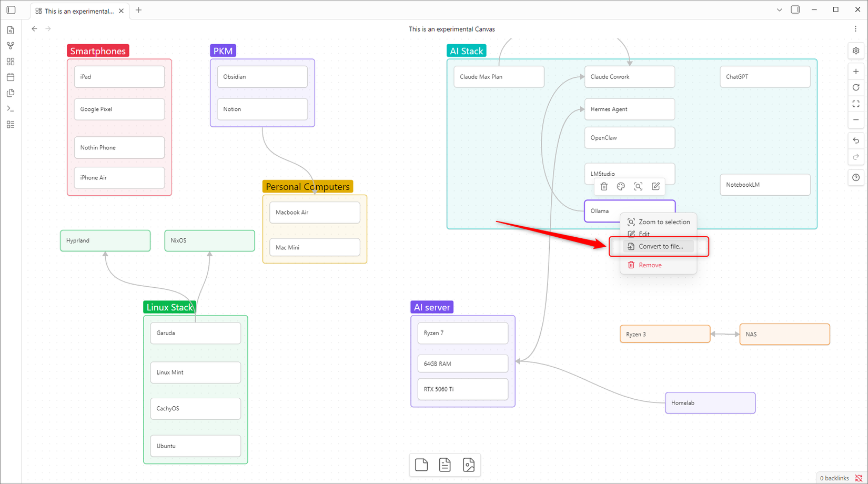This screenshot has height=484, width=868.
Task: Select the 'AI server' group label
Action: tap(432, 307)
